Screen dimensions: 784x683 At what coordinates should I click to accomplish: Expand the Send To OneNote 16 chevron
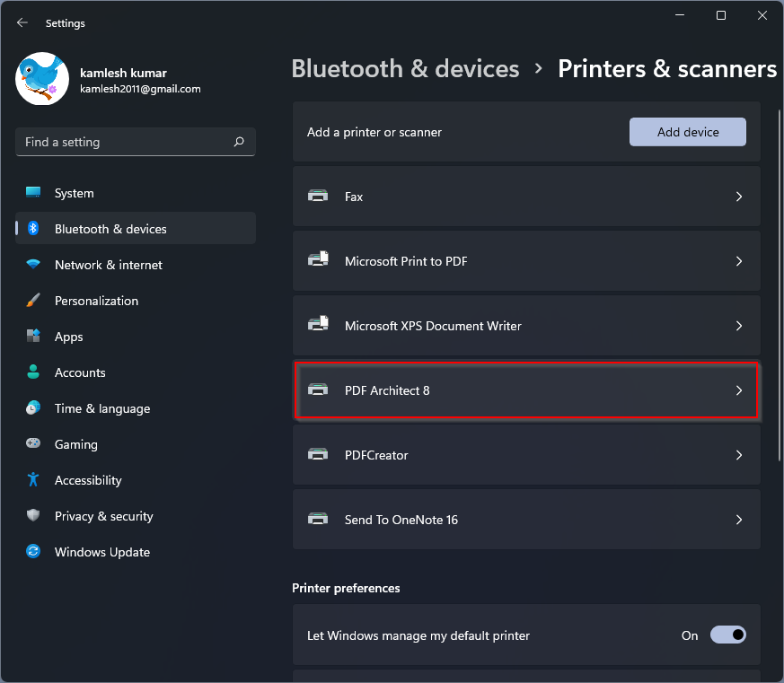pyautogui.click(x=739, y=520)
